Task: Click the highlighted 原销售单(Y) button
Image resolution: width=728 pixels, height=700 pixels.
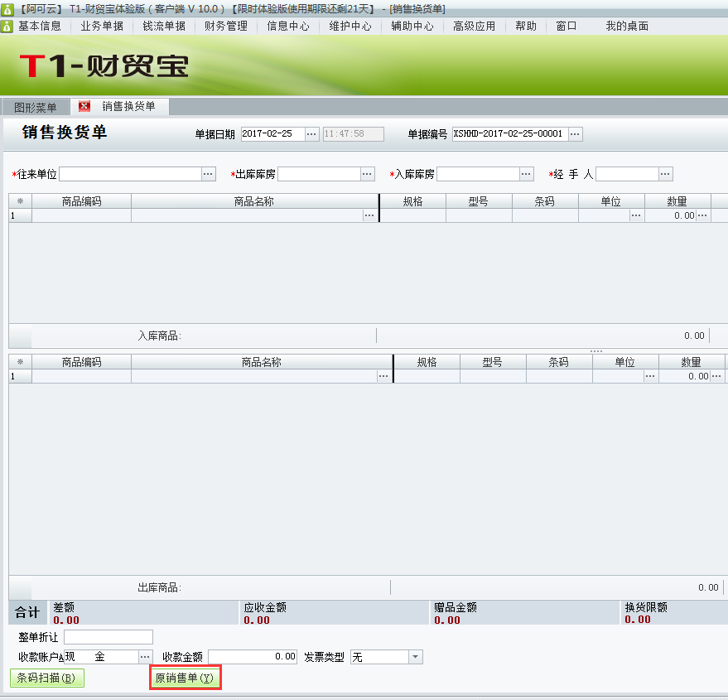Action: pos(185,678)
